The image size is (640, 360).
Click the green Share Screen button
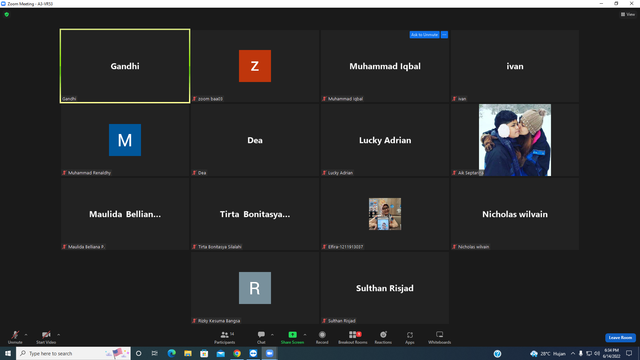pyautogui.click(x=292, y=337)
